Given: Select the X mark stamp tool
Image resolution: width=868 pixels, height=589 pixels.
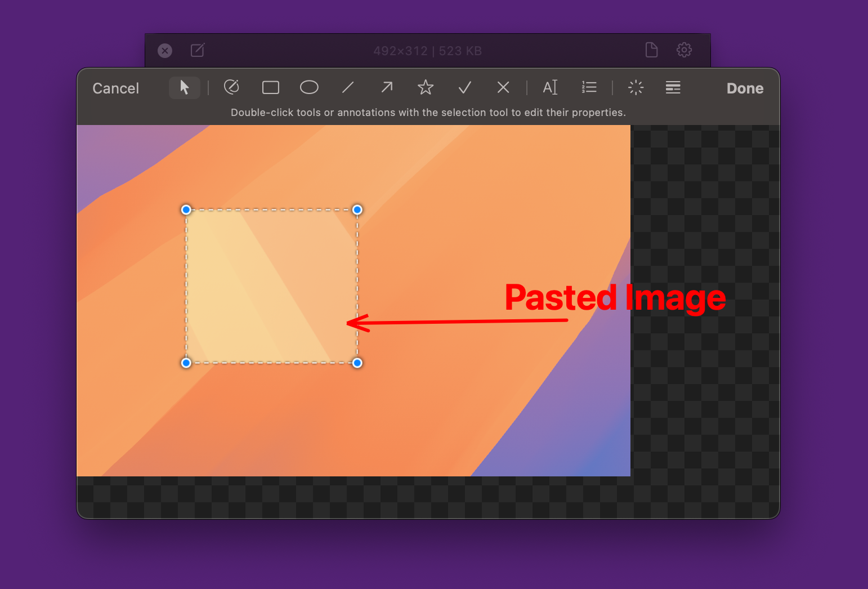Looking at the screenshot, I should coord(503,87).
